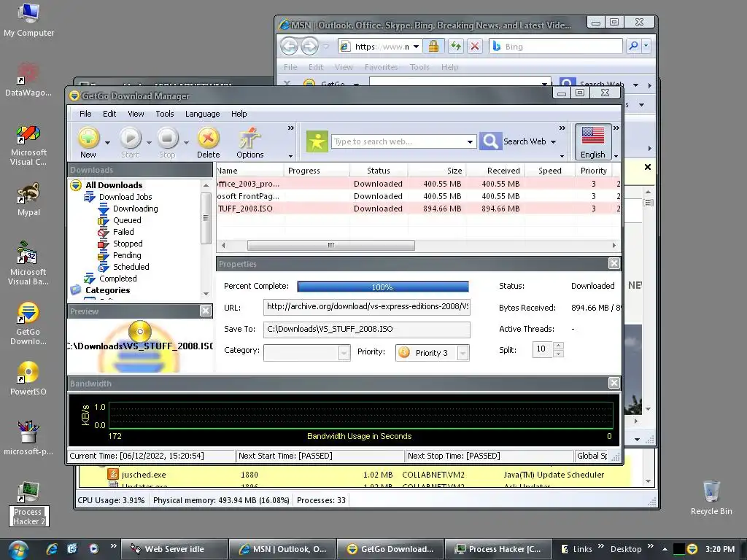Click the padlock security icon in browser
The width and height of the screenshot is (747, 560).
[433, 46]
